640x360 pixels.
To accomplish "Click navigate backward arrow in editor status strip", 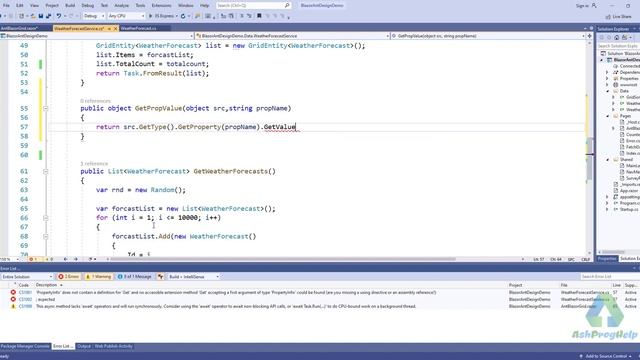I will click(x=65, y=259).
